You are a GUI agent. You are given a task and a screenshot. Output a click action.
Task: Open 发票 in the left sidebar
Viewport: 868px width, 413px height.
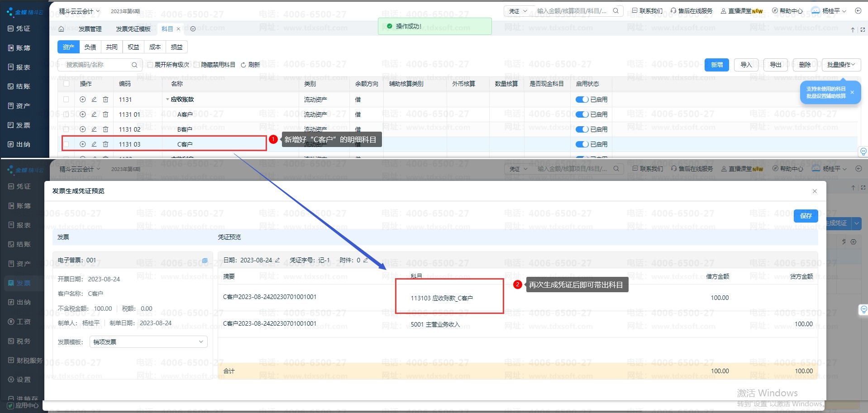[19, 125]
